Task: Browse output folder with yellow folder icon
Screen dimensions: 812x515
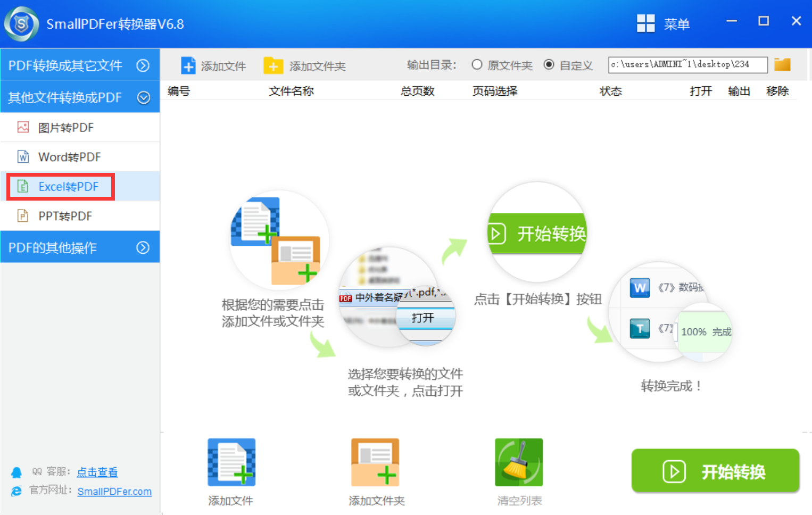Action: click(782, 64)
